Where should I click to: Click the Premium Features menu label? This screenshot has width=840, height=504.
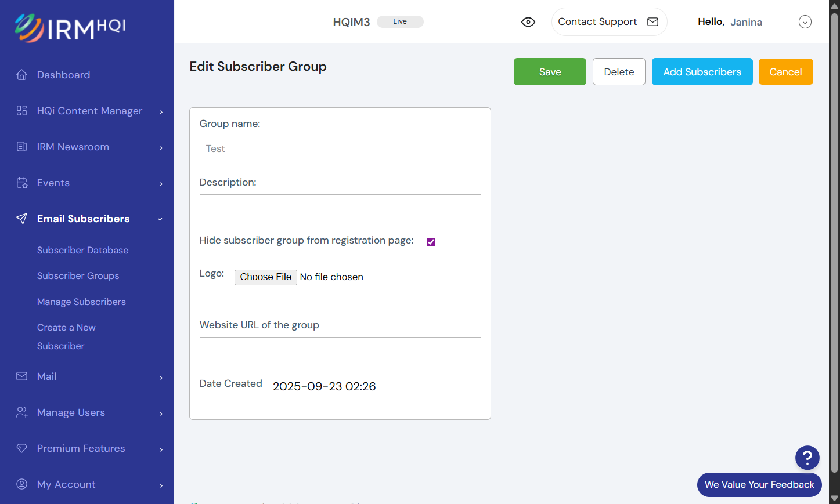tap(81, 448)
